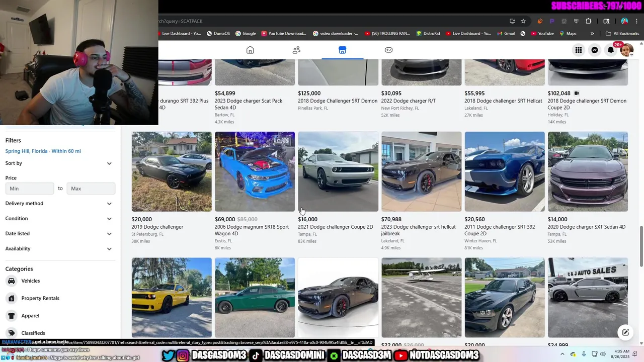Open the yellow Challenger listing photo
This screenshot has width=644, height=362.
[172, 298]
